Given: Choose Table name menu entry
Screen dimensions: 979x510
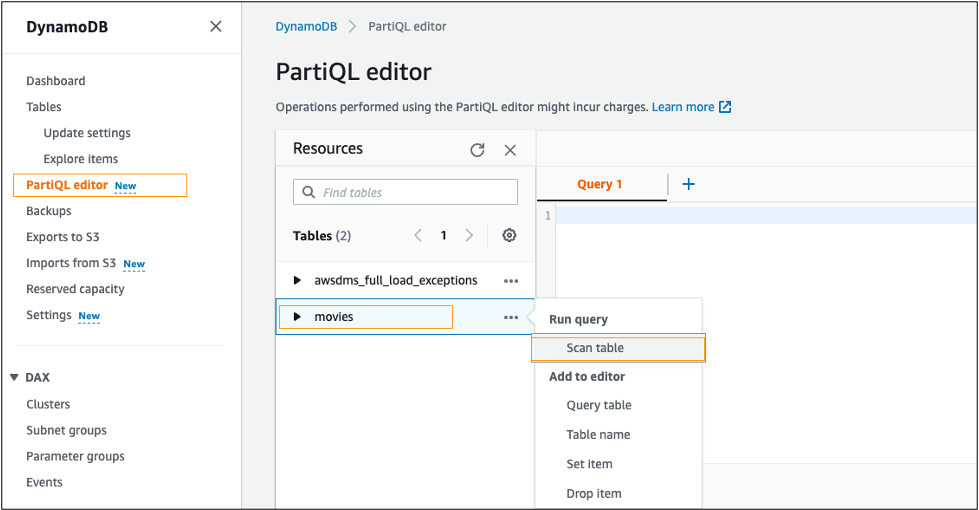Looking at the screenshot, I should point(598,434).
